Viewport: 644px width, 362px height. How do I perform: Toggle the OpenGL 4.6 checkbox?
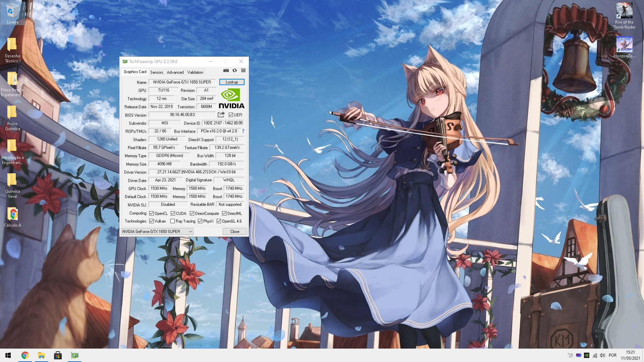tap(219, 221)
